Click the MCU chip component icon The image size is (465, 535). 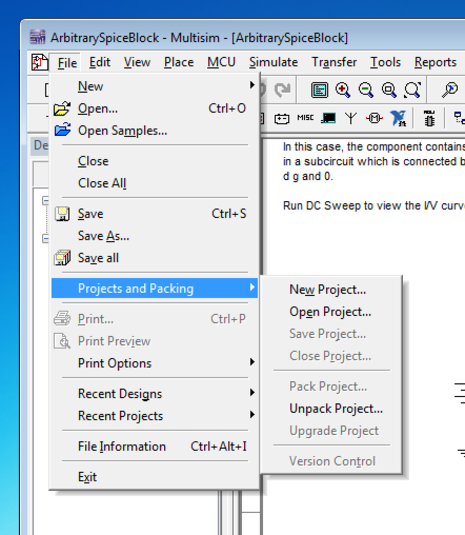(429, 118)
